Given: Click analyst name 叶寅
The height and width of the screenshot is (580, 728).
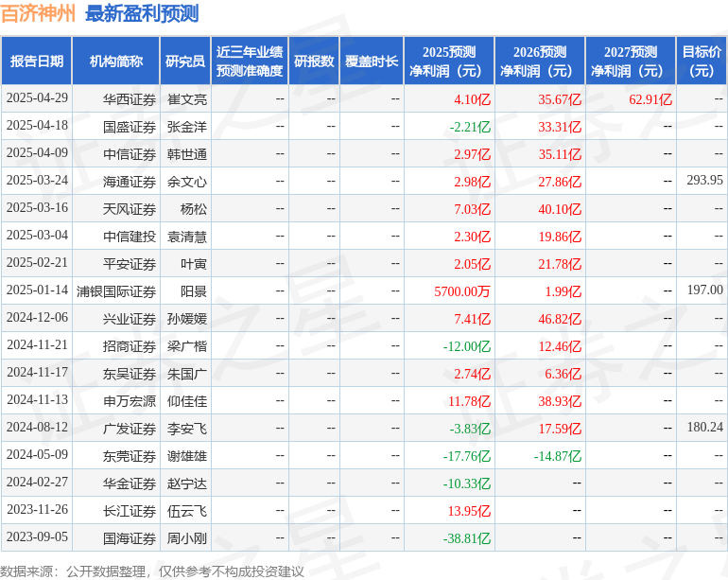Looking at the screenshot, I should click(x=194, y=264).
